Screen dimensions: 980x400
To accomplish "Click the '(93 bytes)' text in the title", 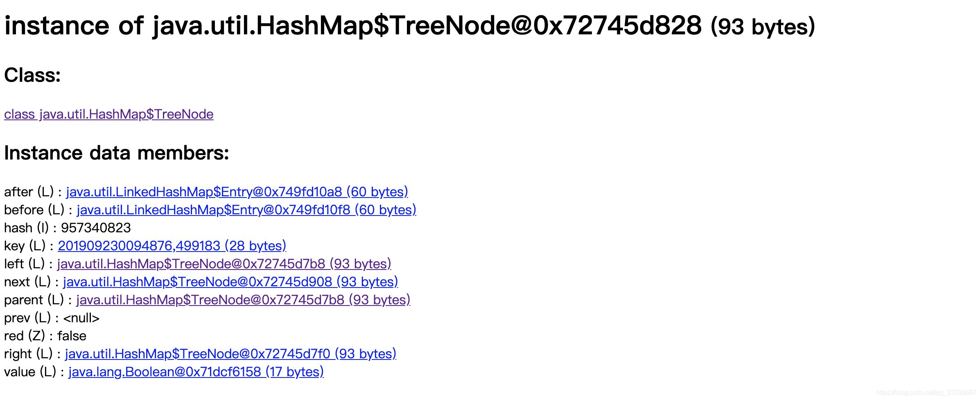I will click(763, 27).
